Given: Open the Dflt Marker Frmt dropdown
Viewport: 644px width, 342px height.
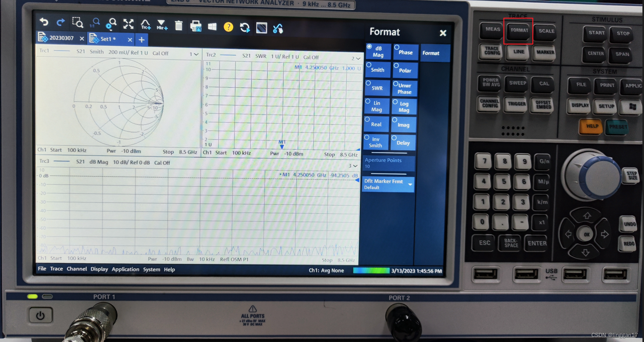Looking at the screenshot, I should click(x=388, y=184).
